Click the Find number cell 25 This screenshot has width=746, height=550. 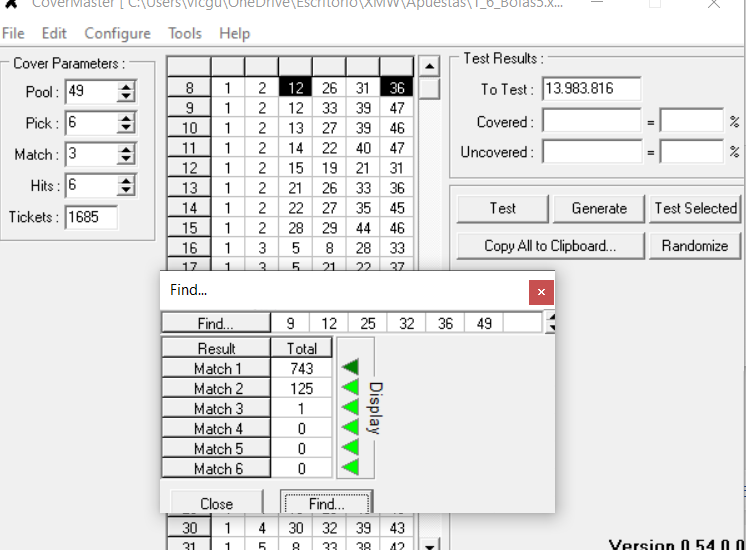click(x=368, y=324)
